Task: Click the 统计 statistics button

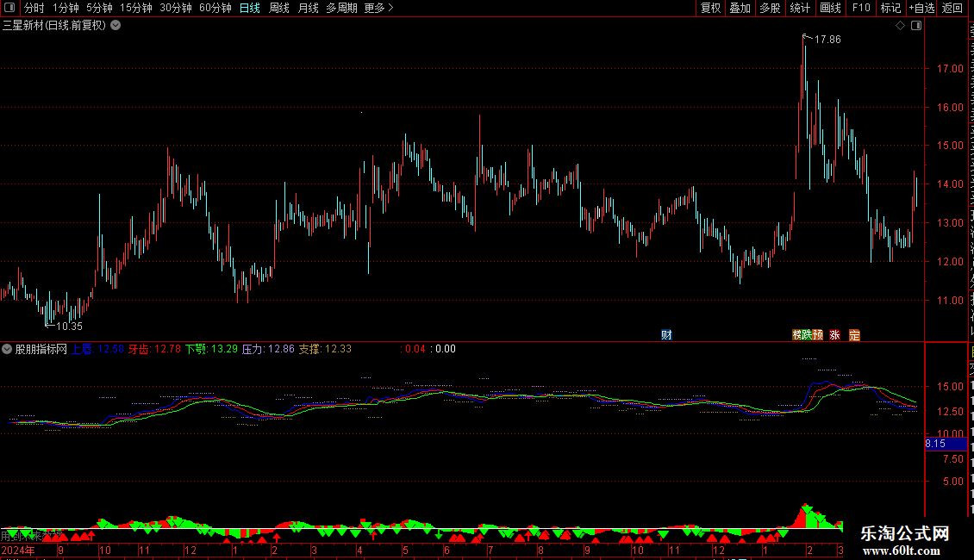Action: 799,8
